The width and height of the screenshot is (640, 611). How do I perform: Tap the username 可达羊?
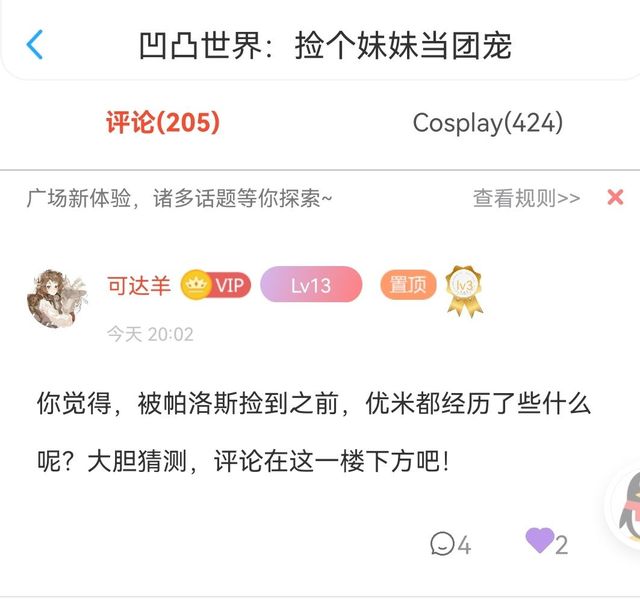click(x=139, y=285)
